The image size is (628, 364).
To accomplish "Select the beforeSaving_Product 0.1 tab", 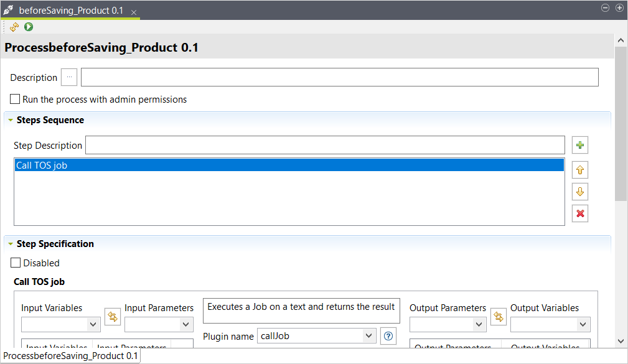I will tap(71, 11).
